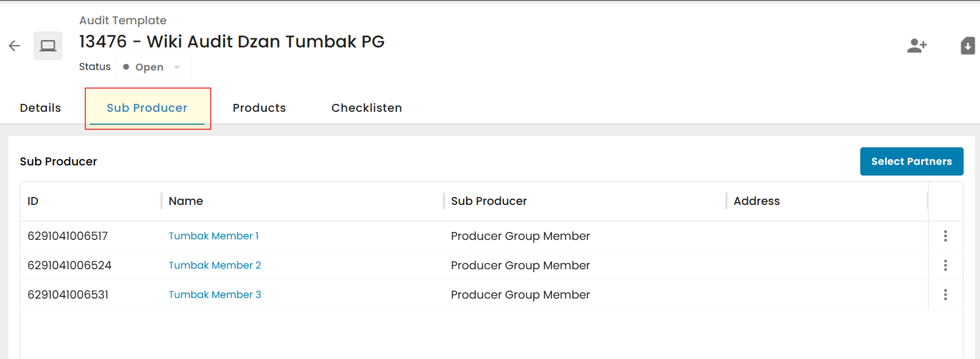Click the download document icon
980x359 pixels.
click(x=968, y=46)
